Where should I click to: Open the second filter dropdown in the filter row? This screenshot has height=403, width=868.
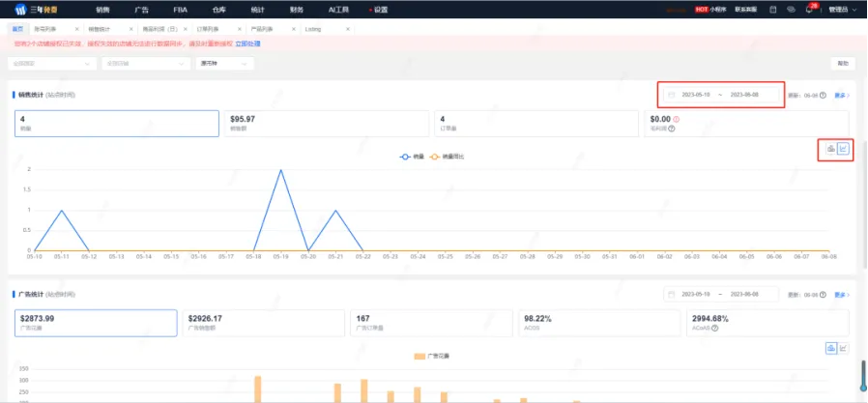(x=146, y=64)
